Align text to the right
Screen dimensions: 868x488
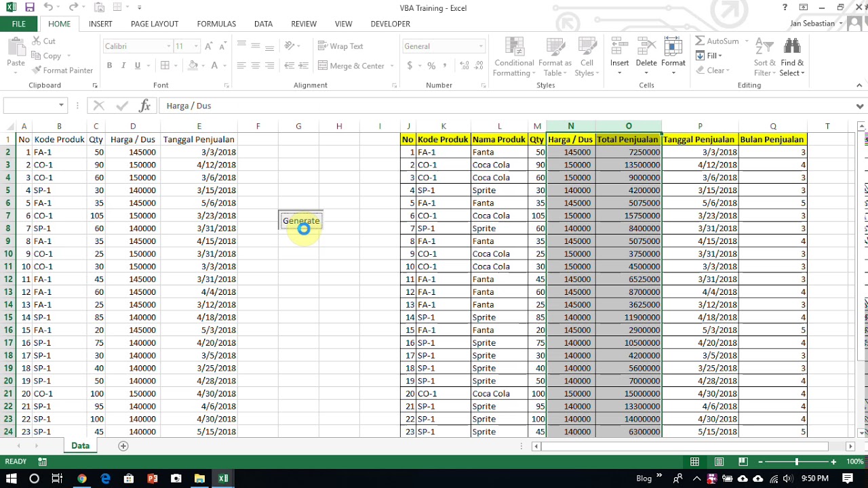click(x=270, y=66)
